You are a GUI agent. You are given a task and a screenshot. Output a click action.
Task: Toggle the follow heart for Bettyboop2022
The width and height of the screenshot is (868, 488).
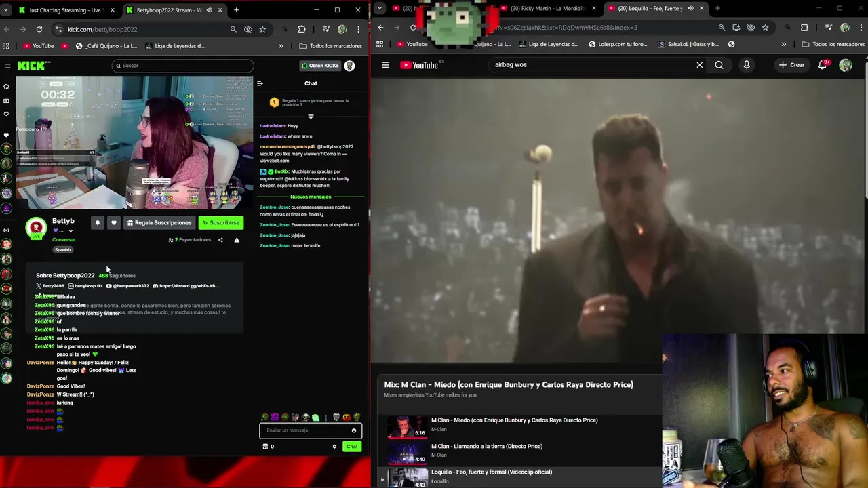tap(114, 222)
